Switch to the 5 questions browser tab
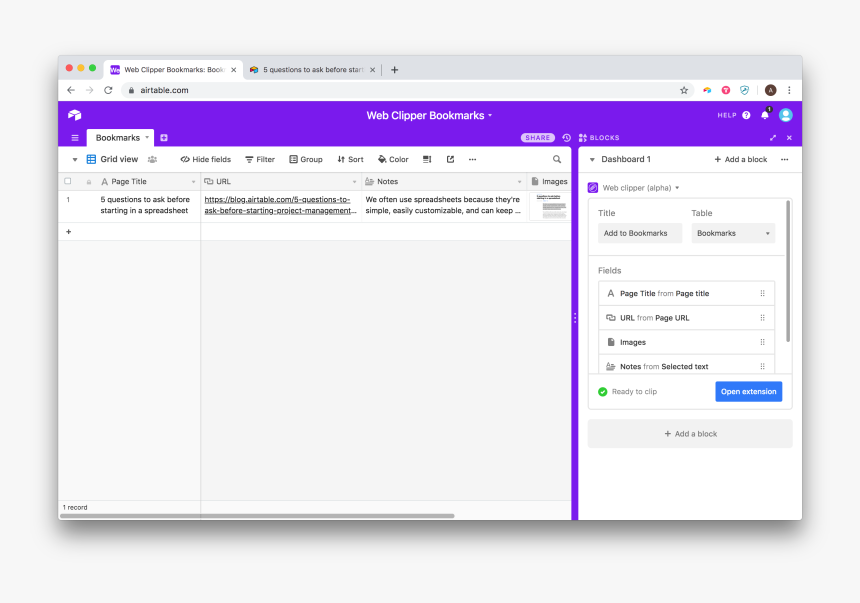 pos(310,70)
